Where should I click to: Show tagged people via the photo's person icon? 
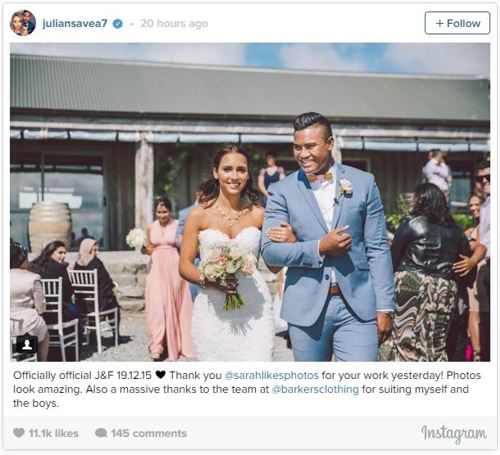(27, 344)
